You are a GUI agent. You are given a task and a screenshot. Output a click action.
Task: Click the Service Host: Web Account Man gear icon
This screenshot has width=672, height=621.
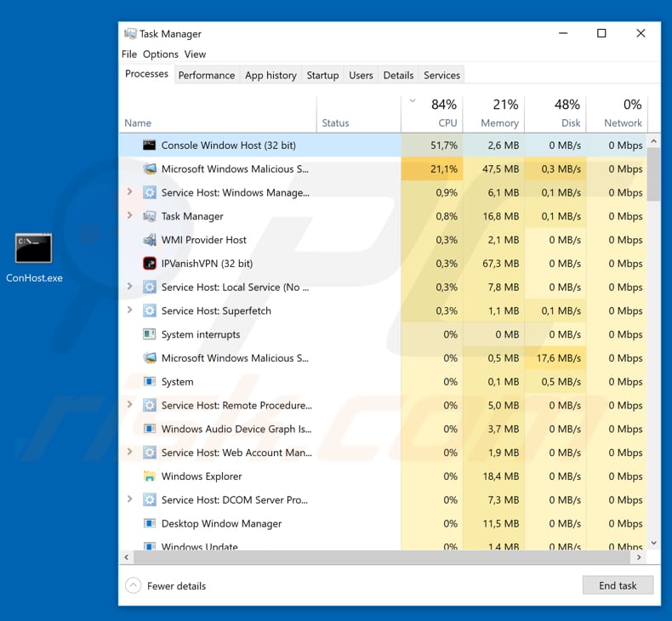point(149,453)
